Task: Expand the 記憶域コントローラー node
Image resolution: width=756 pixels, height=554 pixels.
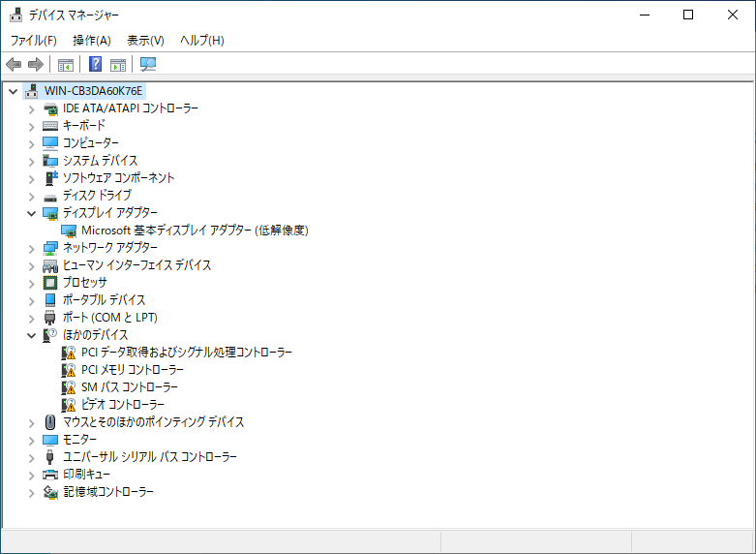Action: 31,493
